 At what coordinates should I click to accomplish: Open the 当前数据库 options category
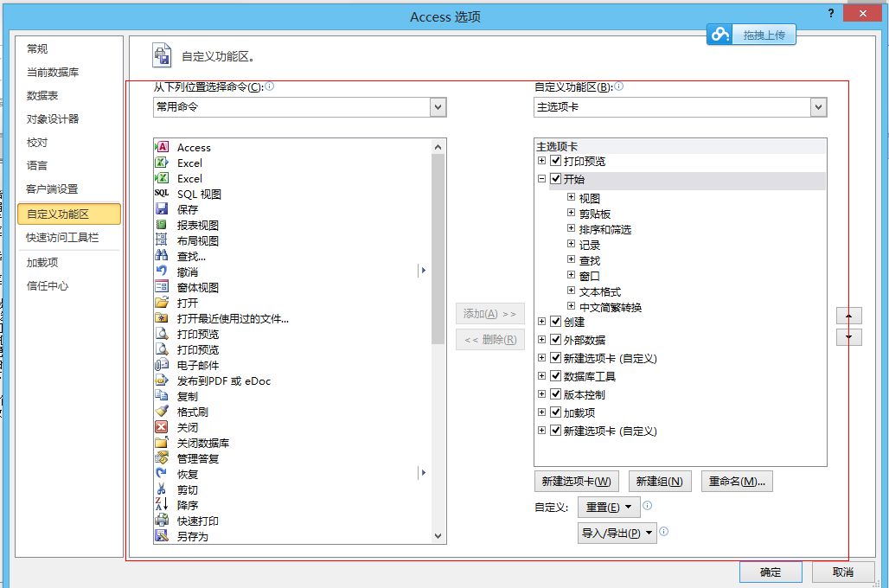coord(53,72)
